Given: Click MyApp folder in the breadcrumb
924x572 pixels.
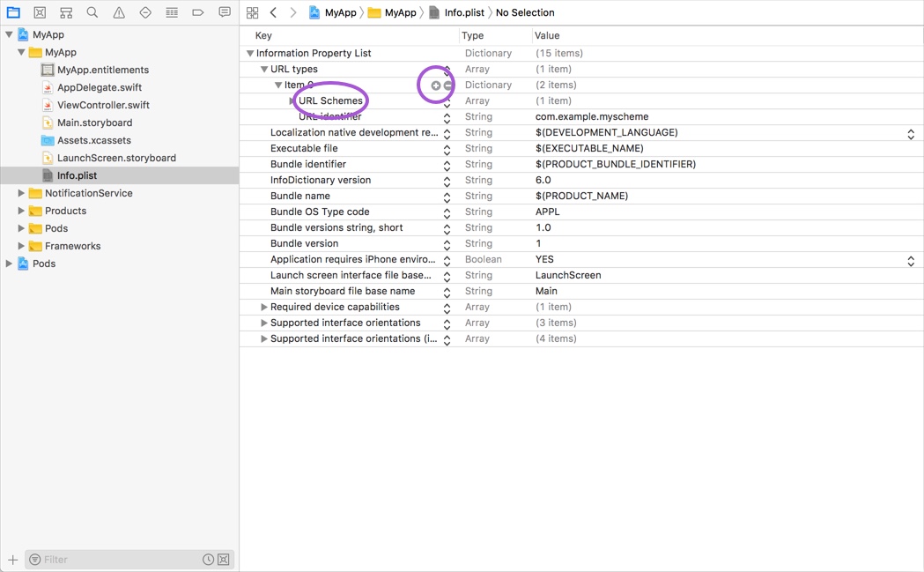Looking at the screenshot, I should (x=393, y=12).
